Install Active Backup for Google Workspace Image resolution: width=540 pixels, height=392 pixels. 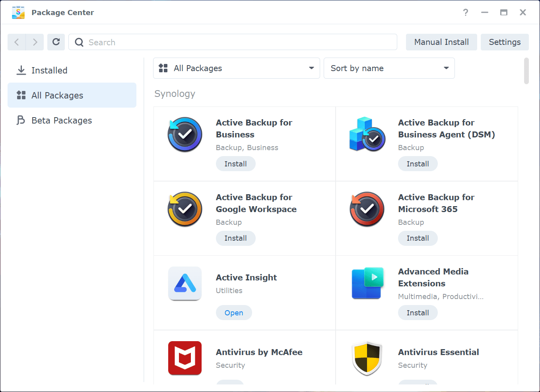click(x=236, y=238)
